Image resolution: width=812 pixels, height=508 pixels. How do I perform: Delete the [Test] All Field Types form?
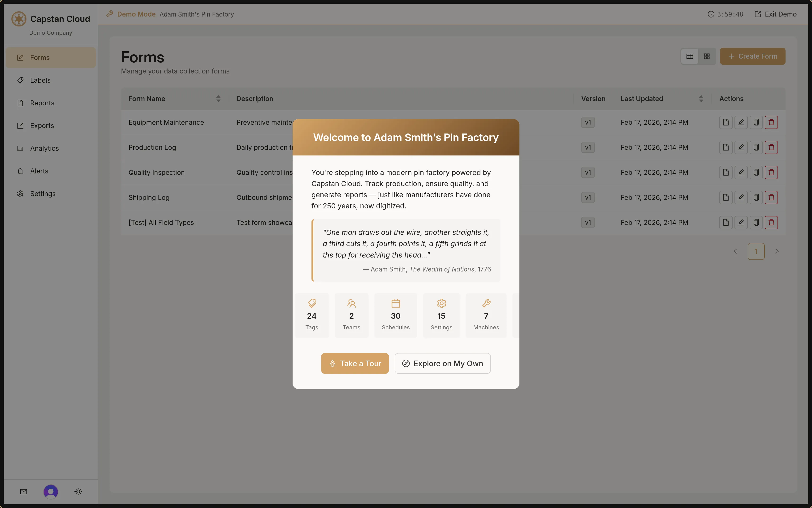coord(771,222)
